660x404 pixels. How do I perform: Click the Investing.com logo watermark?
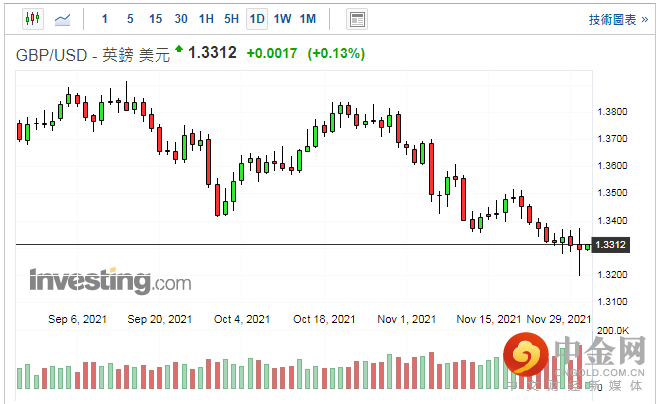[110, 281]
